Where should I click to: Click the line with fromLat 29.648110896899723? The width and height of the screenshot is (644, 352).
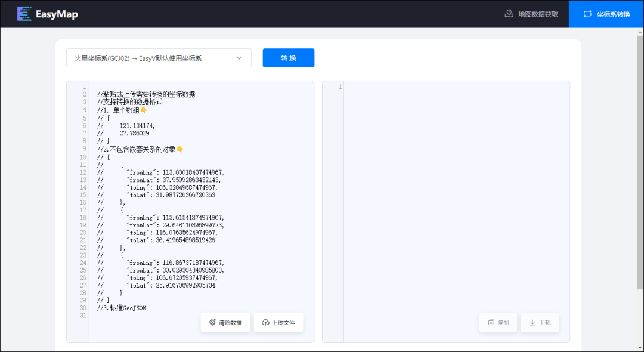coord(160,225)
